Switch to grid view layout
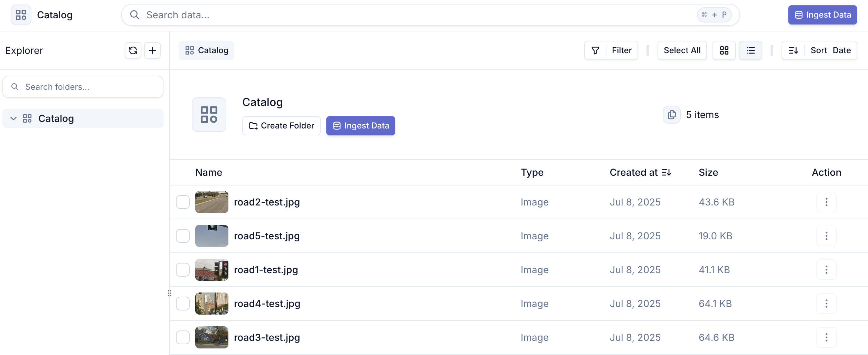 point(724,50)
